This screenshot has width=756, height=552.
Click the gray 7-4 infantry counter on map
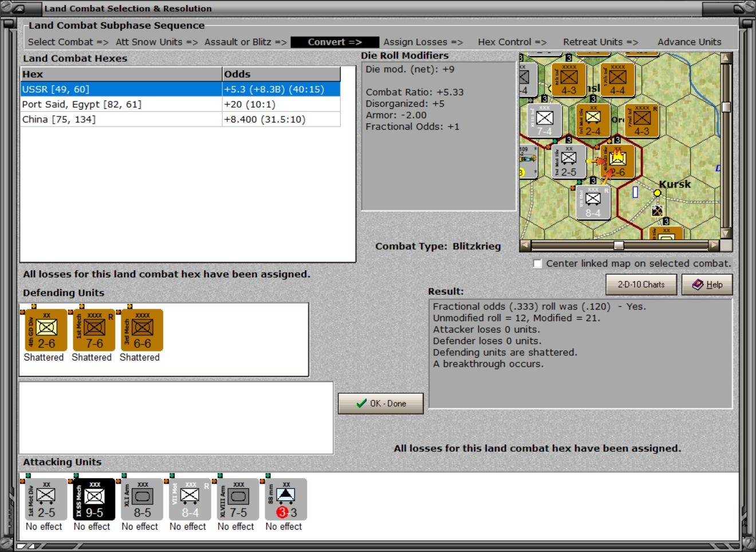(544, 121)
